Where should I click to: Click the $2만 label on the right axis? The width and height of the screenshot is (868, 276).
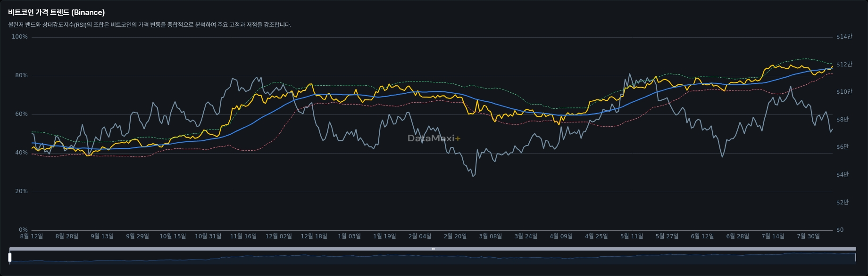(x=843, y=203)
